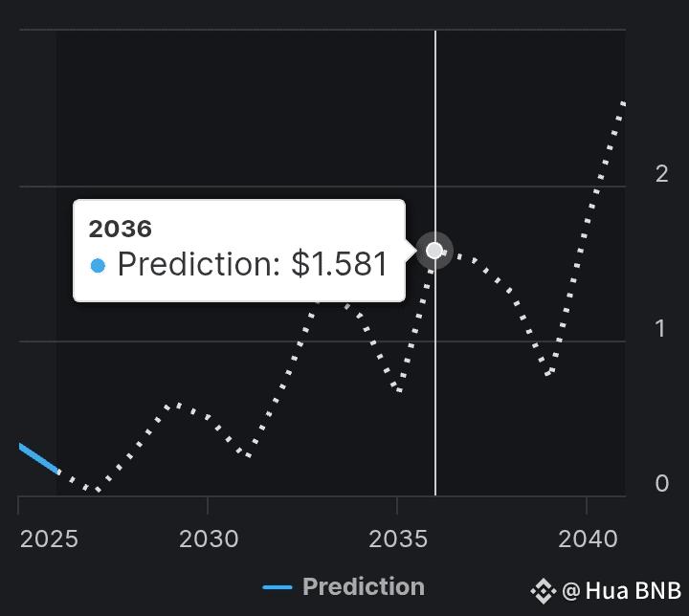
Task: Click the blue dot inside the tooltip
Action: tap(98, 266)
